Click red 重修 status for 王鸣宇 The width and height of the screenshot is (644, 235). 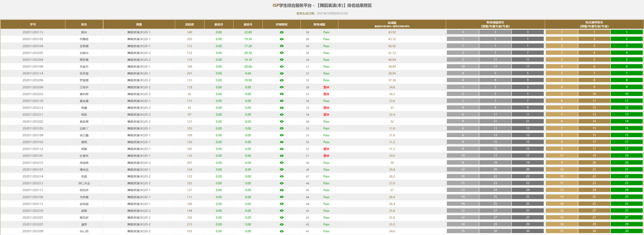326,87
